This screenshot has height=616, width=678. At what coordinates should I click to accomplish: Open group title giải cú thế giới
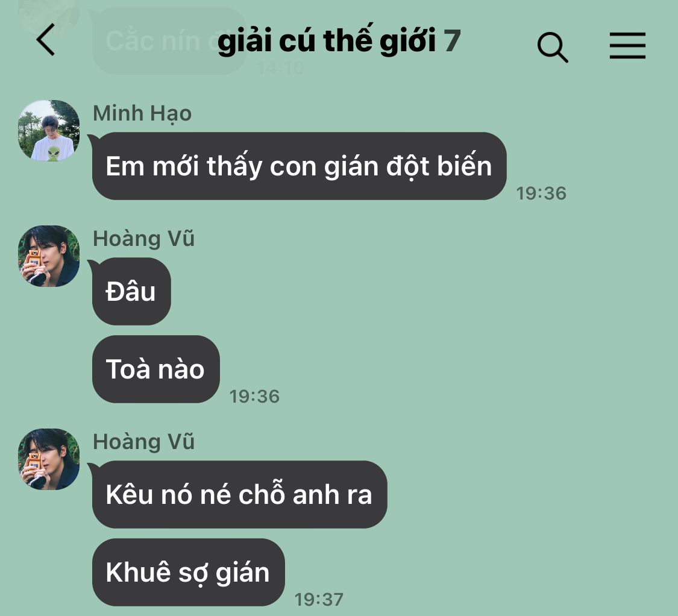pos(327,42)
